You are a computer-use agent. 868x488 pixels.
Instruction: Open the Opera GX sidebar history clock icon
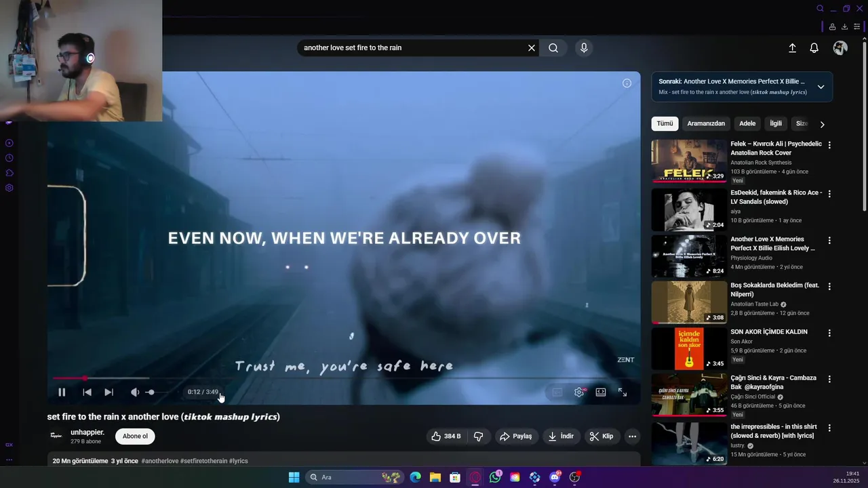tap(9, 158)
